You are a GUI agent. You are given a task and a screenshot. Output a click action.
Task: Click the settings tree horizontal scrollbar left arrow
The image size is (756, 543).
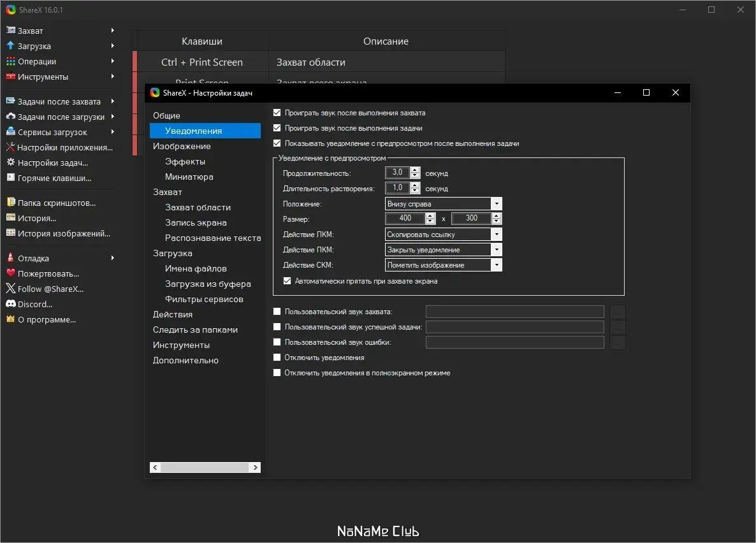[x=155, y=467]
